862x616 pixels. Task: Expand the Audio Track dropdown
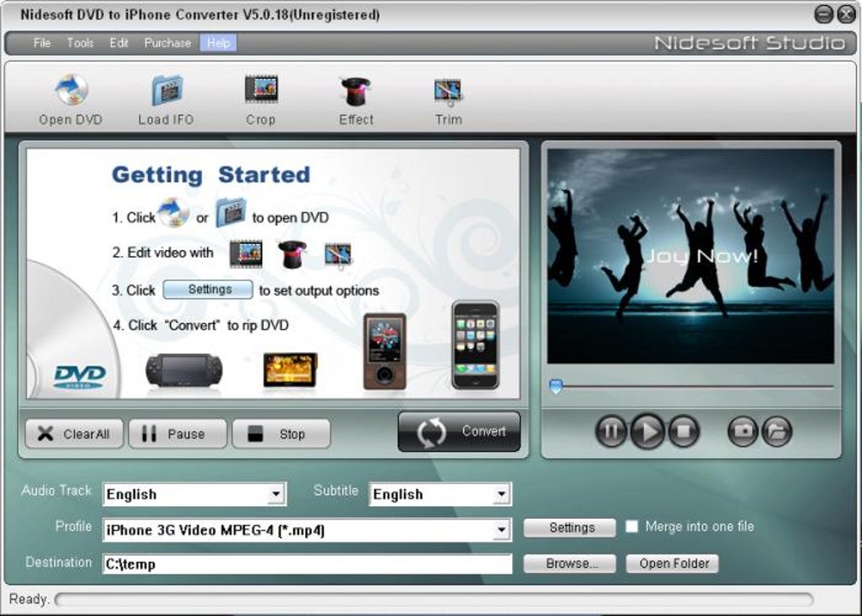pyautogui.click(x=276, y=494)
